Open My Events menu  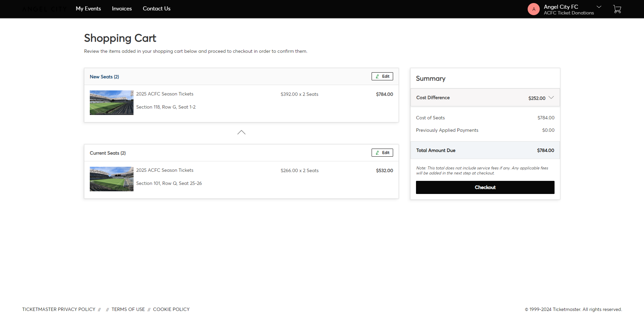tap(88, 9)
